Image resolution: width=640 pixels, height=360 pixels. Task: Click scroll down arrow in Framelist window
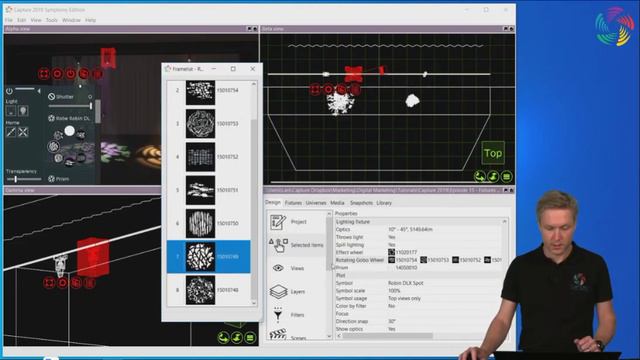pyautogui.click(x=254, y=303)
